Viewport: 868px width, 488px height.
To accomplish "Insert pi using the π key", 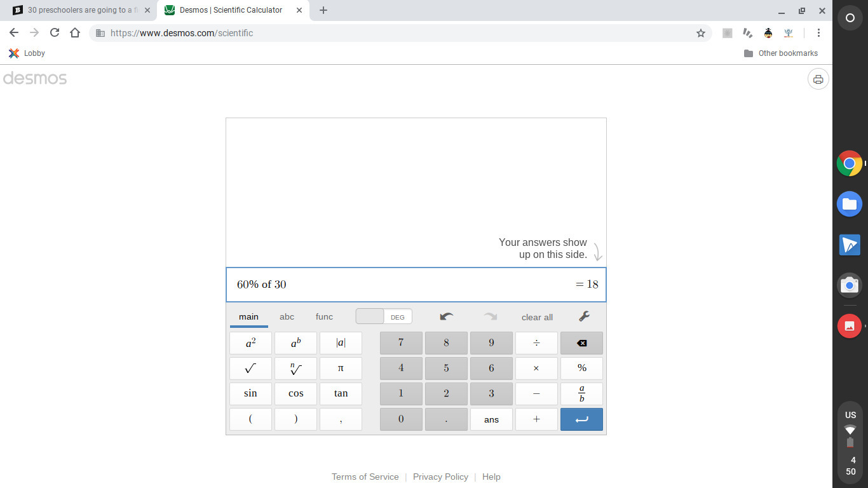I will pos(341,369).
